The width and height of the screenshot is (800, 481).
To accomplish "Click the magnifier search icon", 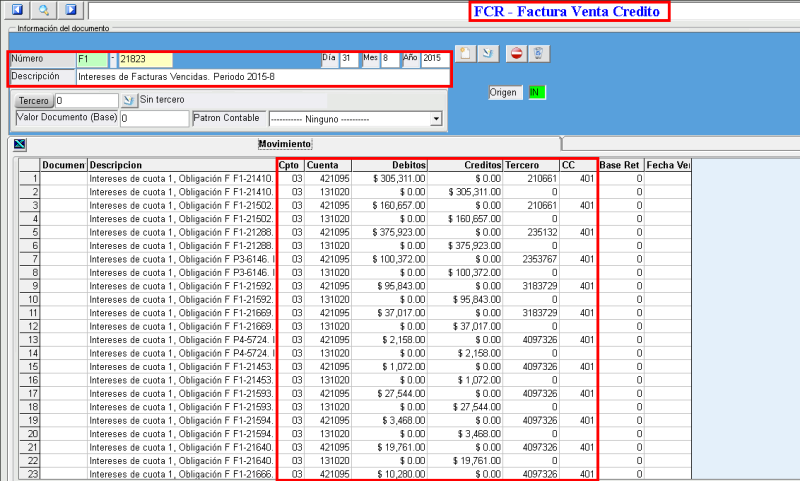I will 43,10.
